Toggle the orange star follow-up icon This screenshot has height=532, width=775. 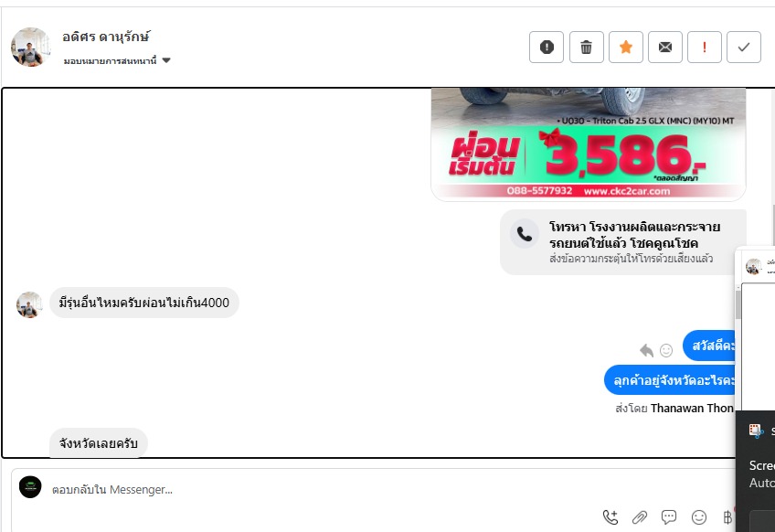(x=626, y=47)
